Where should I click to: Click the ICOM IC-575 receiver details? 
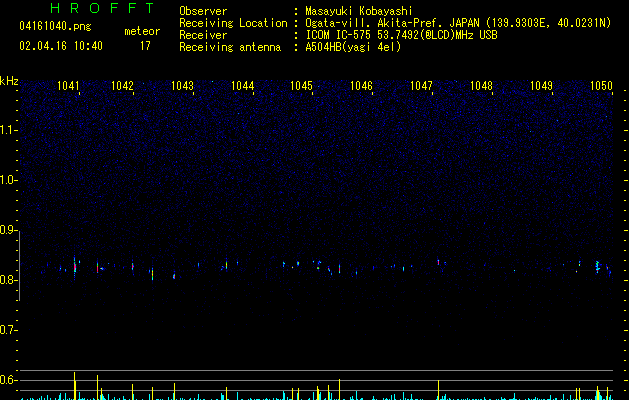pyautogui.click(x=402, y=35)
